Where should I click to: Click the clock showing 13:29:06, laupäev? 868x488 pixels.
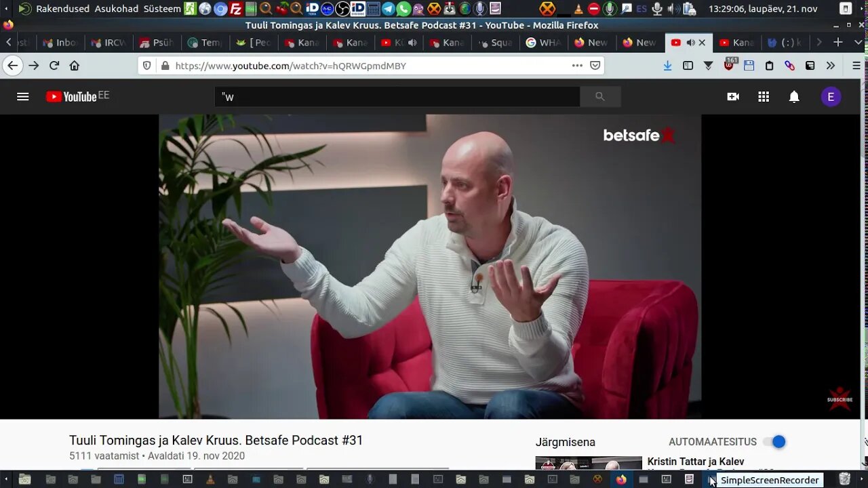pos(764,9)
